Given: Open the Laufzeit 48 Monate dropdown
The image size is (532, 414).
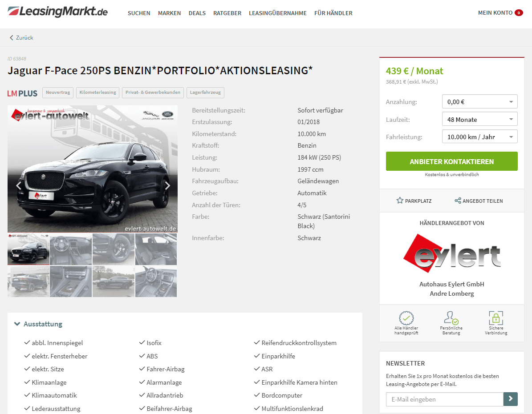Looking at the screenshot, I should (480, 119).
